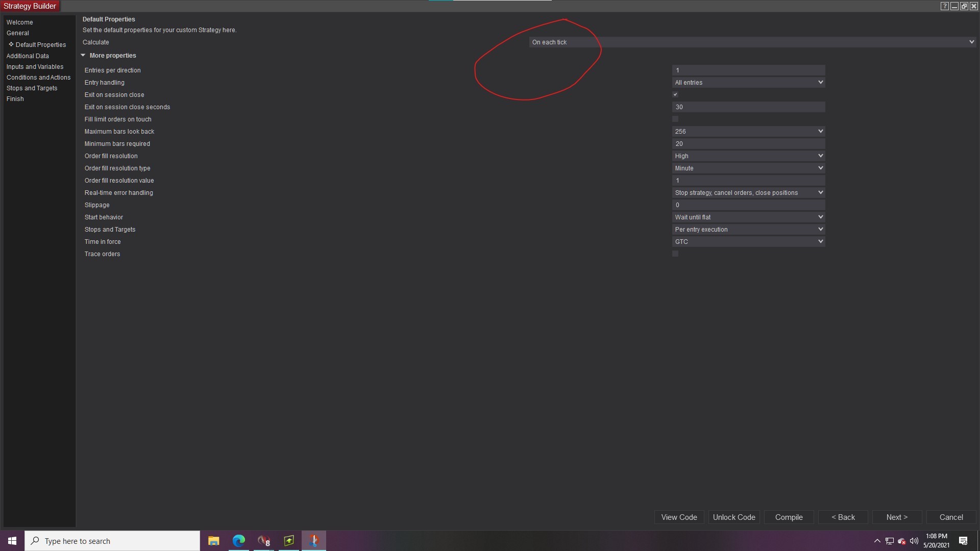Open Microsoft Edge from the taskbar
The height and width of the screenshot is (551, 980).
pos(238,541)
